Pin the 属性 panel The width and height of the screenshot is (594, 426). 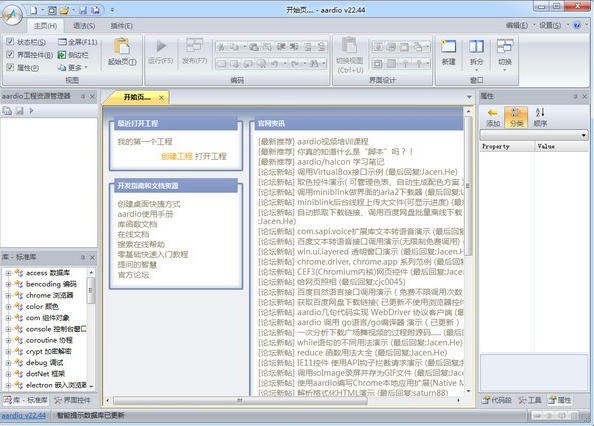575,97
